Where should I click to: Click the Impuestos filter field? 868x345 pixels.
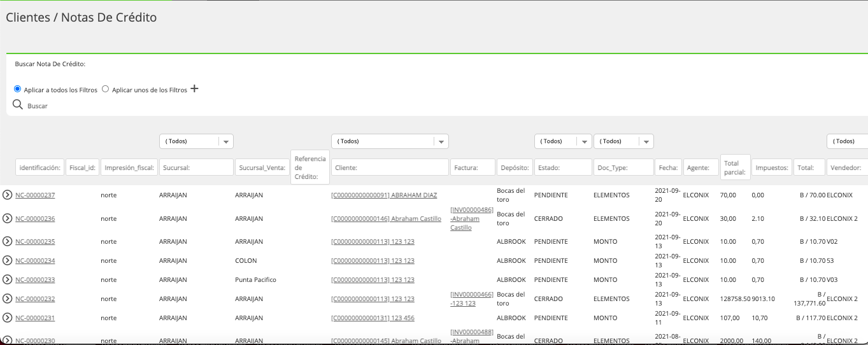click(x=772, y=167)
